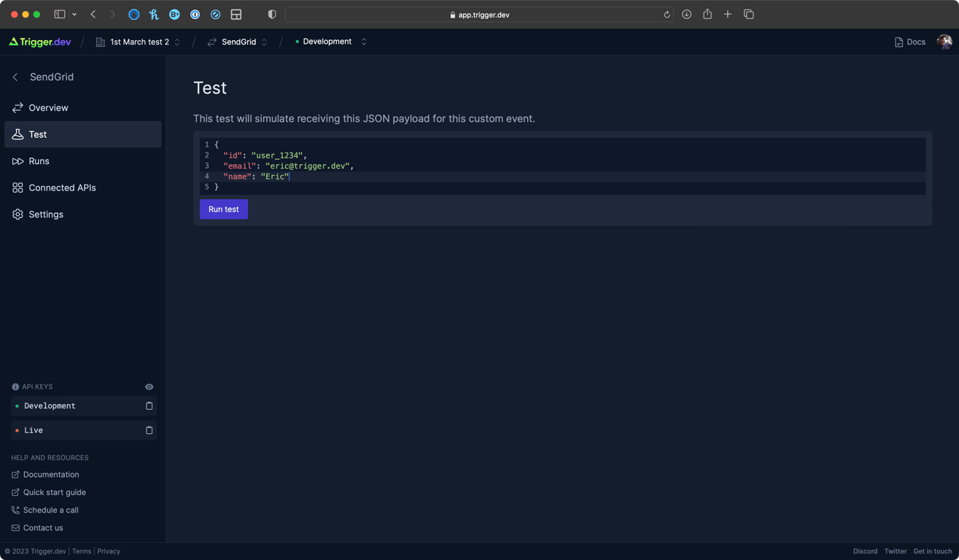
Task: Expand the 1st March test 2 organization dropdown
Action: [x=138, y=42]
